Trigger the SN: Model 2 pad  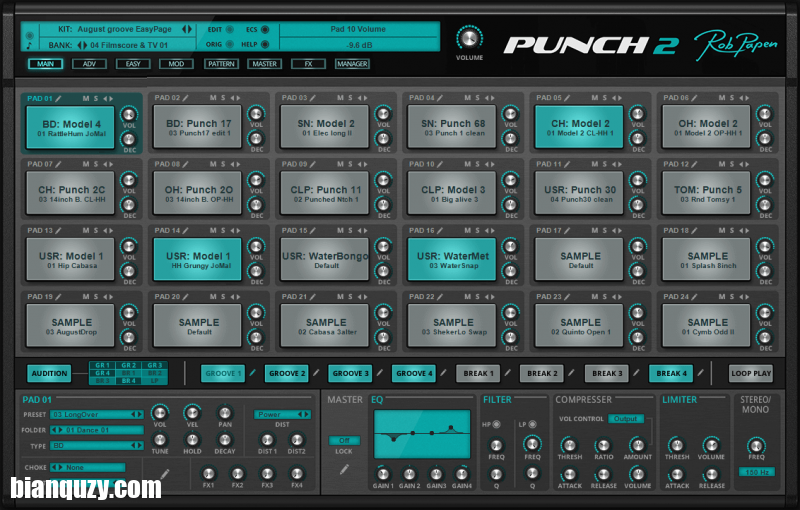[x=324, y=127]
